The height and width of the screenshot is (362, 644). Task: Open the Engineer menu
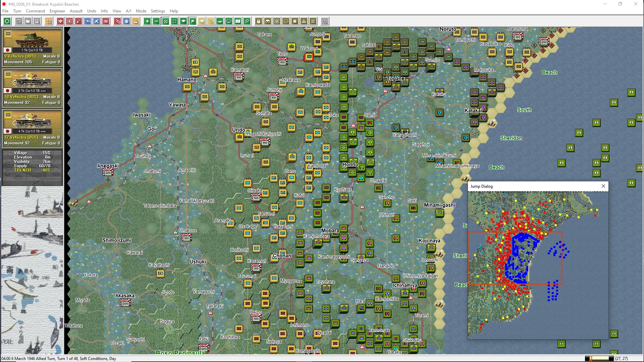point(57,11)
